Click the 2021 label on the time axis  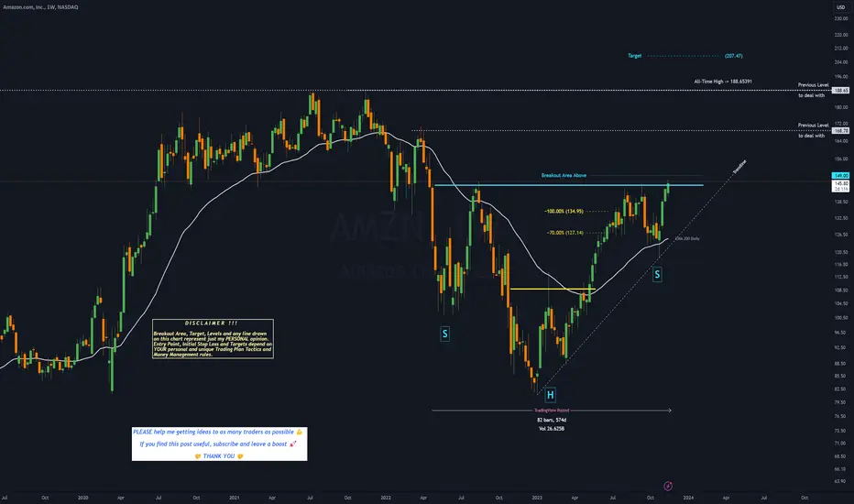pos(235,498)
